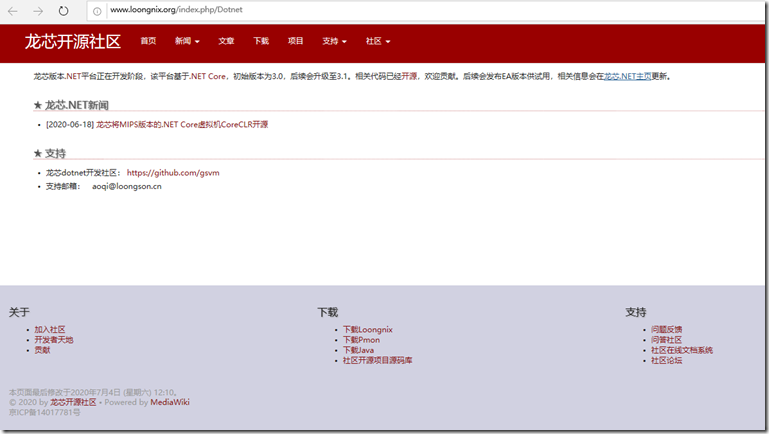Click 问题反馈 in footer support list
Viewport: 769px width, 434px height.
[666, 330]
